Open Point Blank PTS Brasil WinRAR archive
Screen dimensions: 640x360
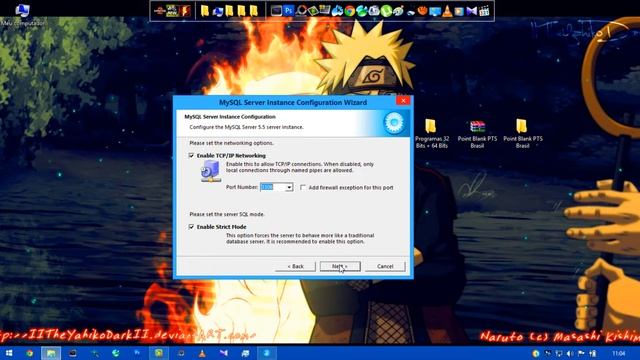(x=477, y=134)
